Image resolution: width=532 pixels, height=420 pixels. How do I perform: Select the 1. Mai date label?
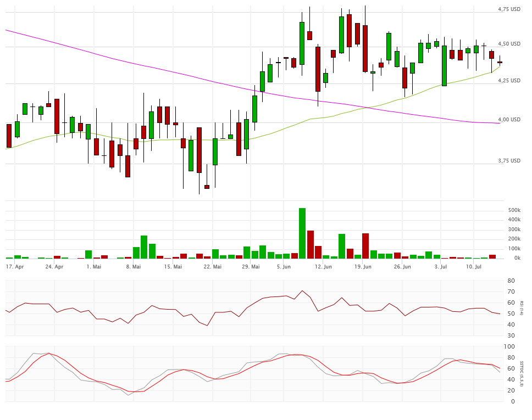pyautogui.click(x=94, y=267)
